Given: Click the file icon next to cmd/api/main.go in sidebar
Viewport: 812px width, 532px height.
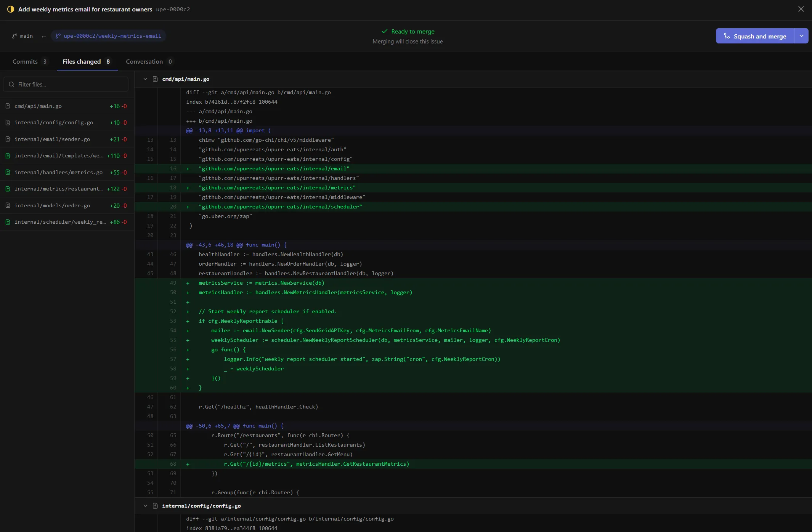Looking at the screenshot, I should (8, 106).
